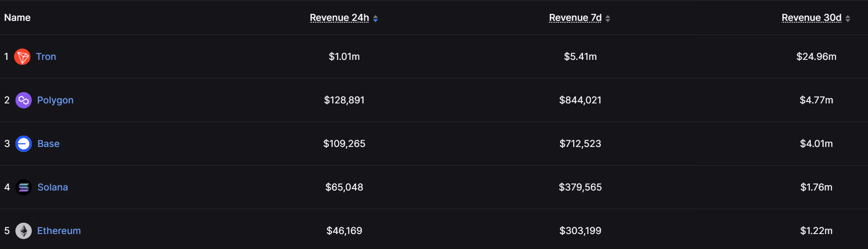Open the Polygon chain link
The height and width of the screenshot is (249, 868).
55,100
